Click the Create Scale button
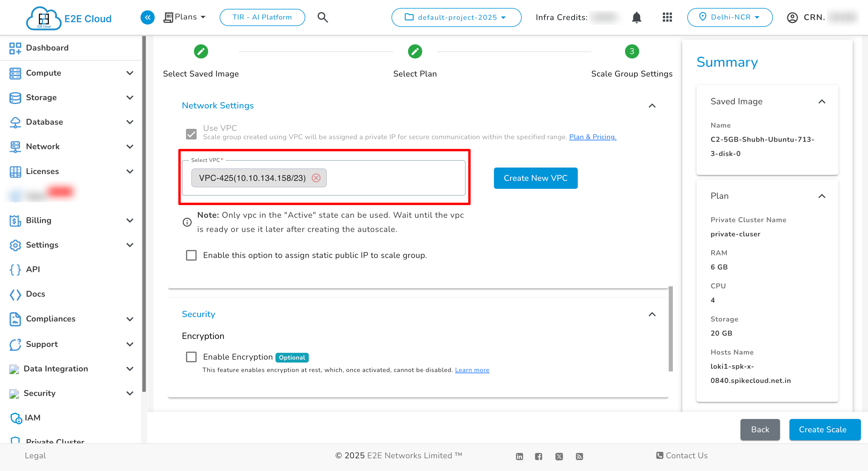Viewport: 868px width, 471px height. point(823,430)
